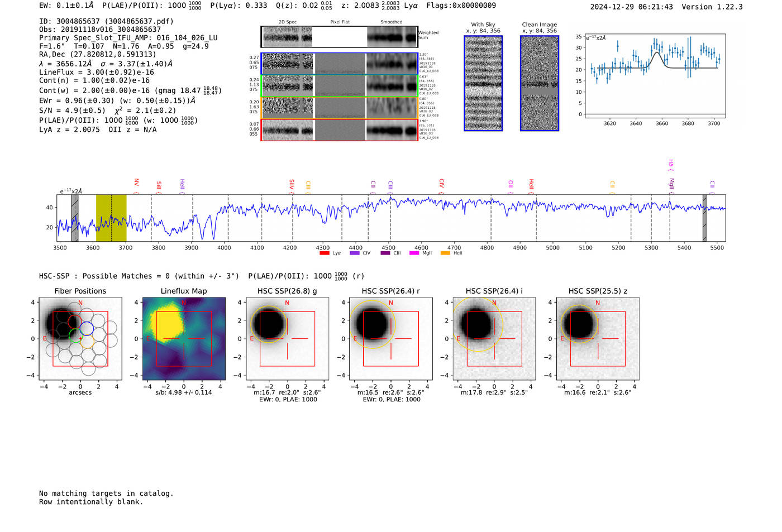Viewport: 782px width, 532px height.
Task: Click the orange HeII legend swatch
Action: point(445,253)
